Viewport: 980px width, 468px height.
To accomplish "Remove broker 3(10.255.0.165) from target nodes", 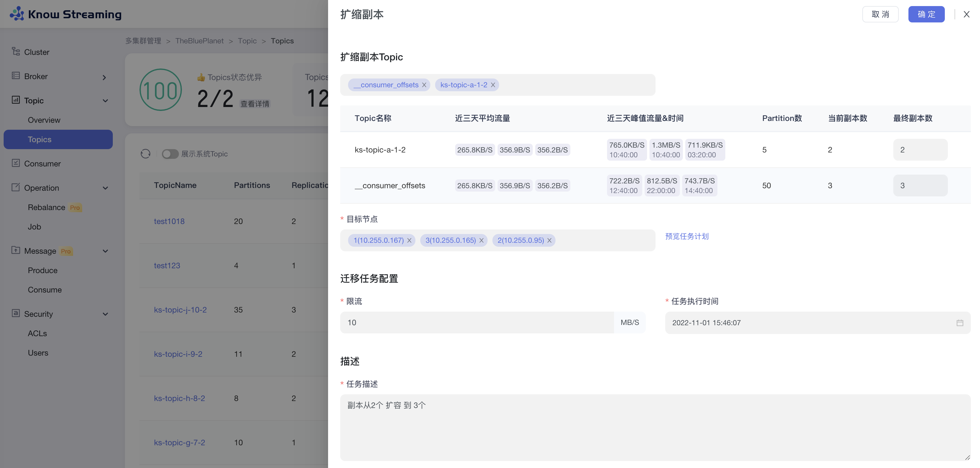I will [481, 240].
